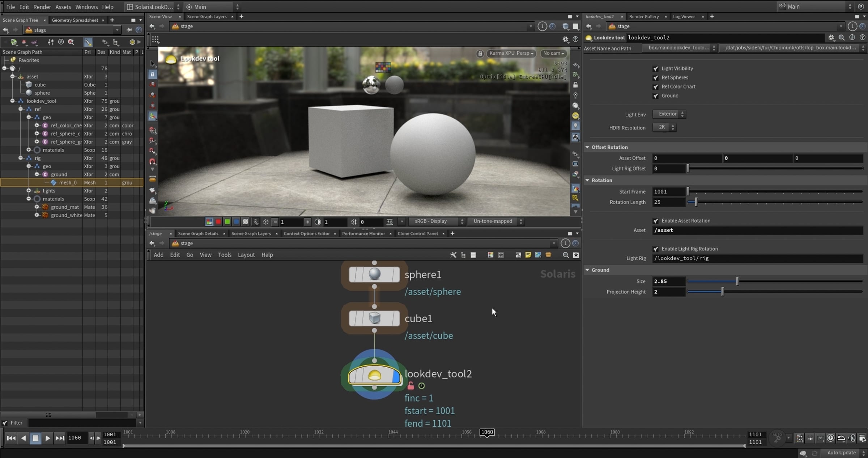Click the scene graph tree info icon

(61, 42)
